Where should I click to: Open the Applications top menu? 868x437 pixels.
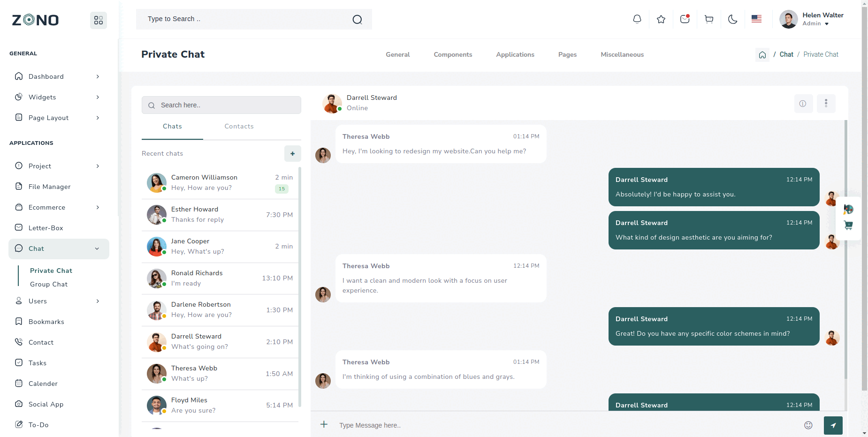click(x=515, y=55)
